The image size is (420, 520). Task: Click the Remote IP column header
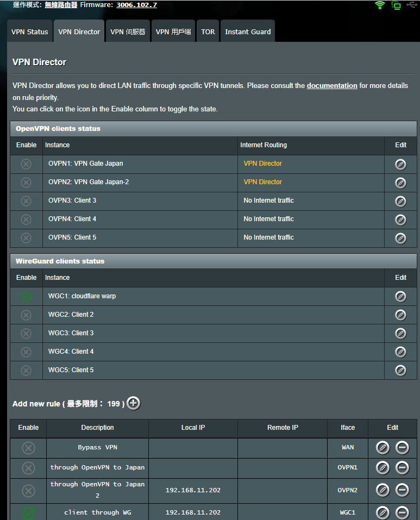click(283, 428)
